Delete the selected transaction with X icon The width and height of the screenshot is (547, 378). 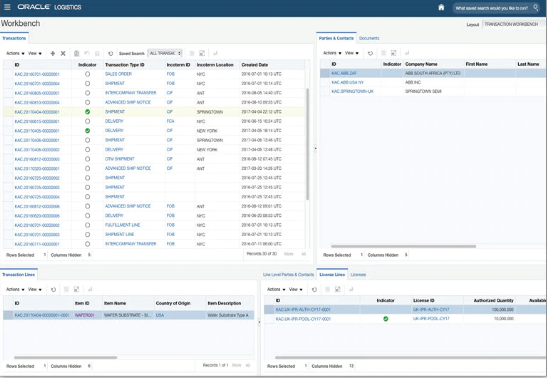tap(63, 53)
